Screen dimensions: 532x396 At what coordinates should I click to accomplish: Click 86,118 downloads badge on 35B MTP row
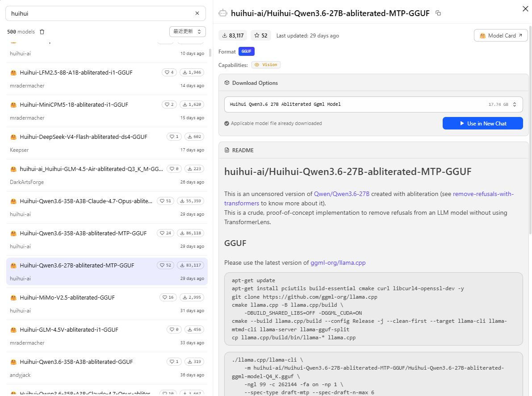[x=190, y=233]
